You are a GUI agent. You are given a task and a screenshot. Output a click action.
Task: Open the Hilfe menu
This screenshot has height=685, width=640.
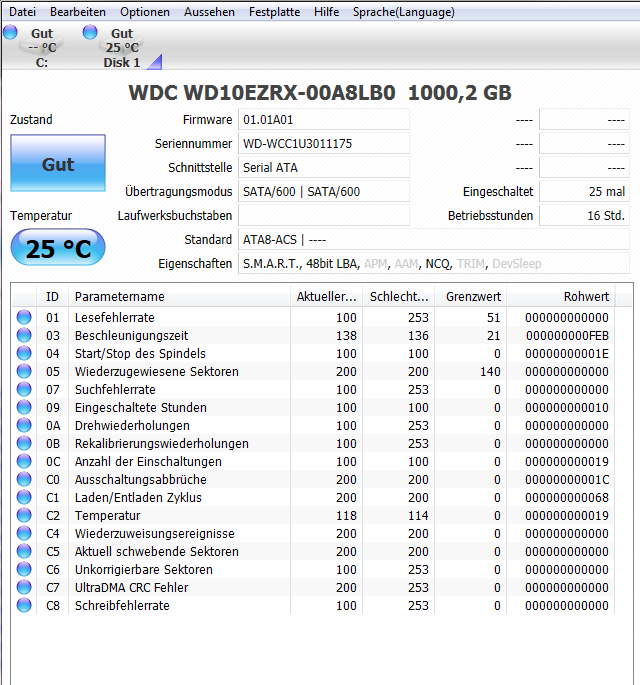pyautogui.click(x=326, y=12)
